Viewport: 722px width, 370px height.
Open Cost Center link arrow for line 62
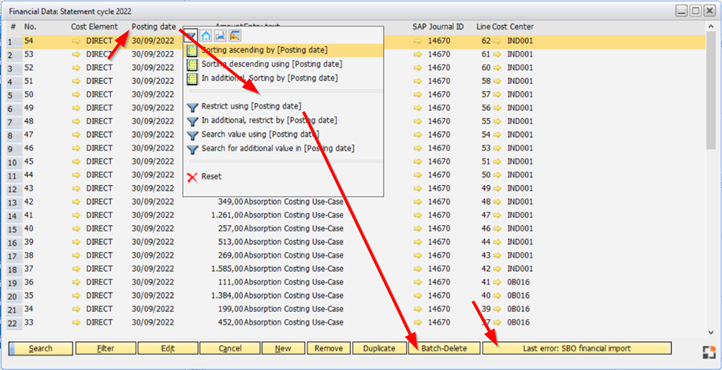tap(497, 41)
